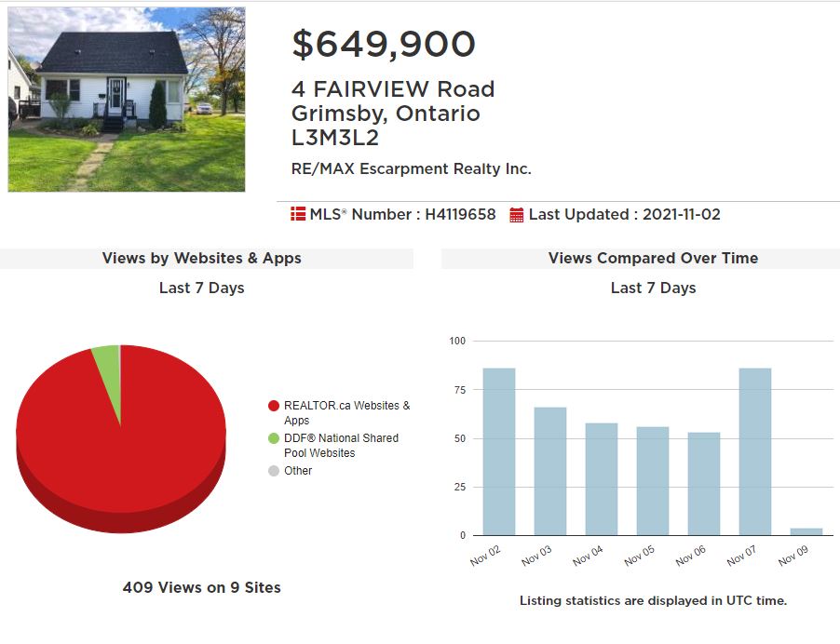Click the red REALTOR.ca legend dot
The image size is (840, 644).
pos(274,406)
